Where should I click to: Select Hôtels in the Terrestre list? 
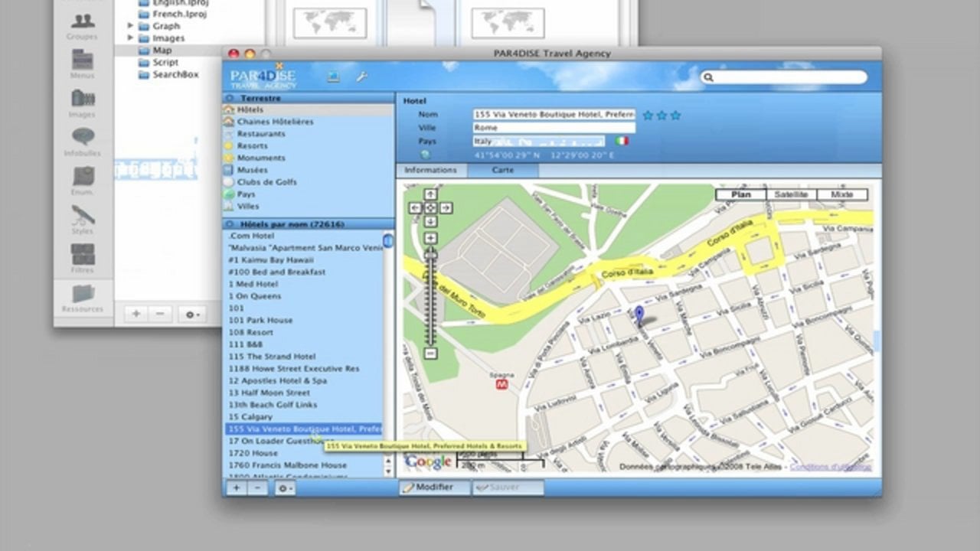(x=309, y=109)
